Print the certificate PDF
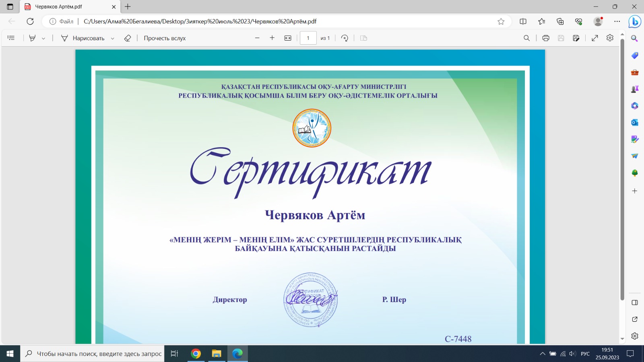The height and width of the screenshot is (362, 644). [546, 38]
